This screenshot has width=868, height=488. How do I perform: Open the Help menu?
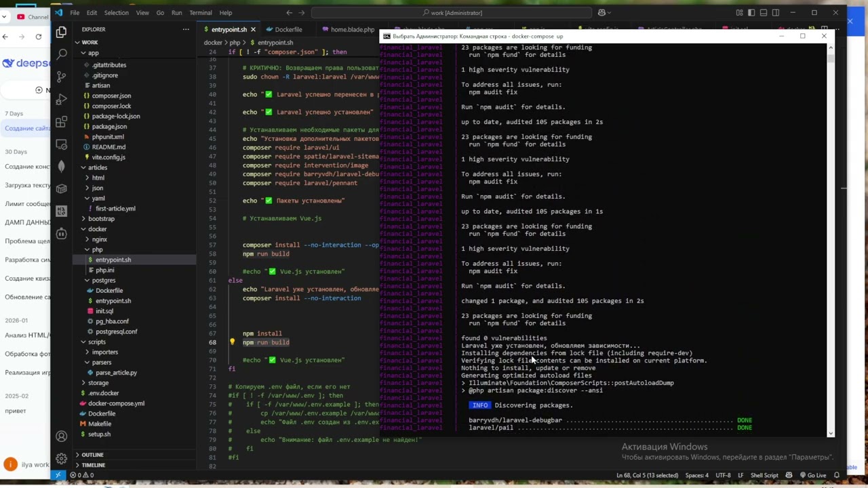[226, 12]
